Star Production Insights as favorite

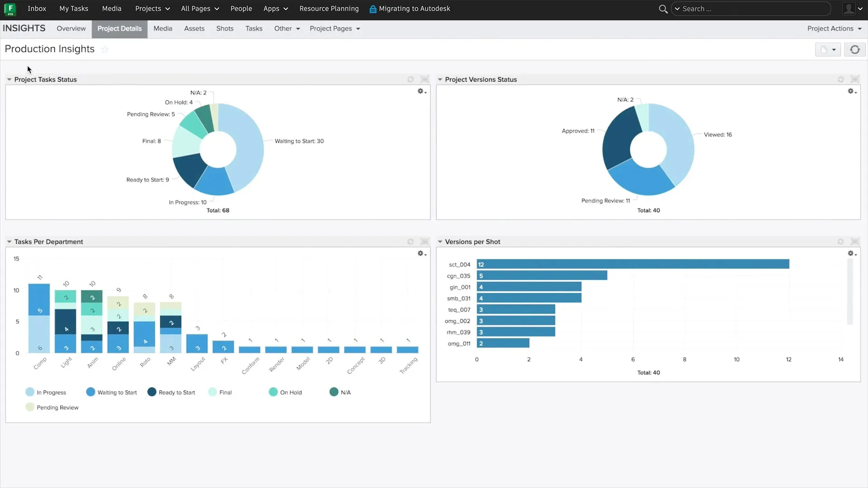click(x=104, y=49)
